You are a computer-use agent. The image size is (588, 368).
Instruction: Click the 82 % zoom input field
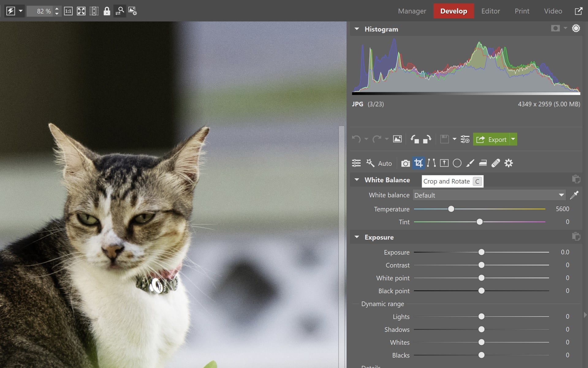40,11
